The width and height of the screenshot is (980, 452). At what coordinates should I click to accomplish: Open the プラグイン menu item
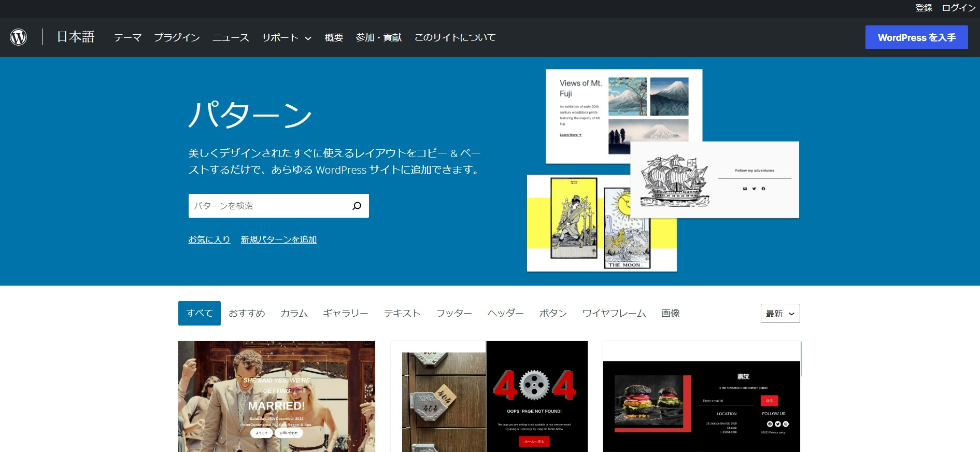pyautogui.click(x=177, y=37)
